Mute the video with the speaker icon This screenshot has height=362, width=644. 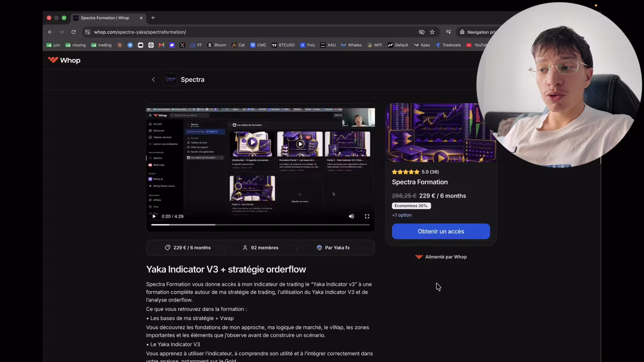click(351, 217)
